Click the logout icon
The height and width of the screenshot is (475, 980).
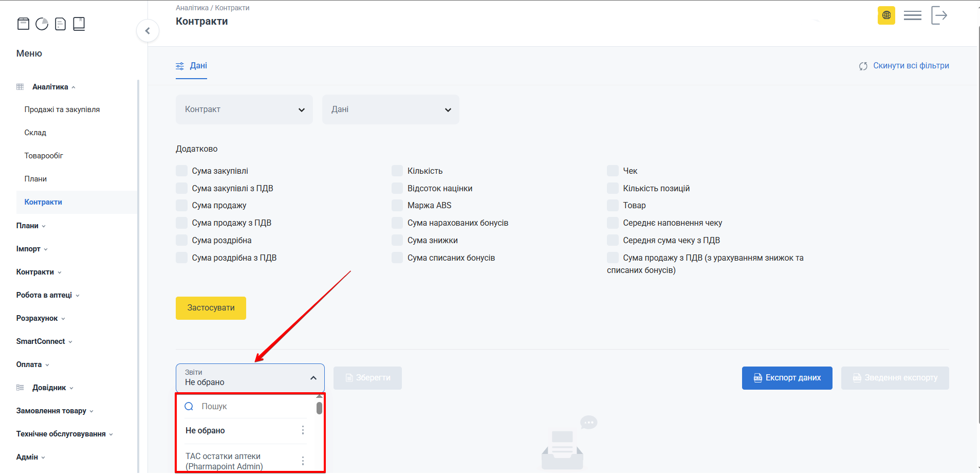click(939, 15)
